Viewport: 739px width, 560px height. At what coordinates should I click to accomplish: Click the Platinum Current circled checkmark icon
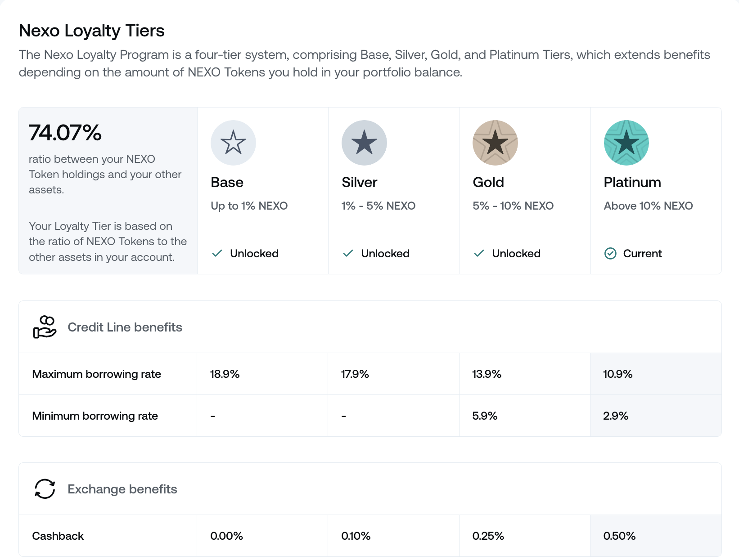pyautogui.click(x=610, y=254)
